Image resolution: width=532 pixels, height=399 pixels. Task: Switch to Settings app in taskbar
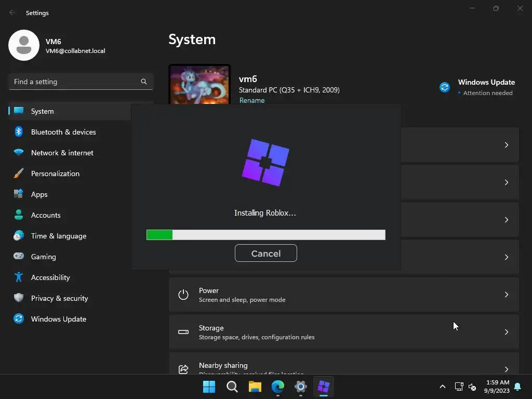301,387
